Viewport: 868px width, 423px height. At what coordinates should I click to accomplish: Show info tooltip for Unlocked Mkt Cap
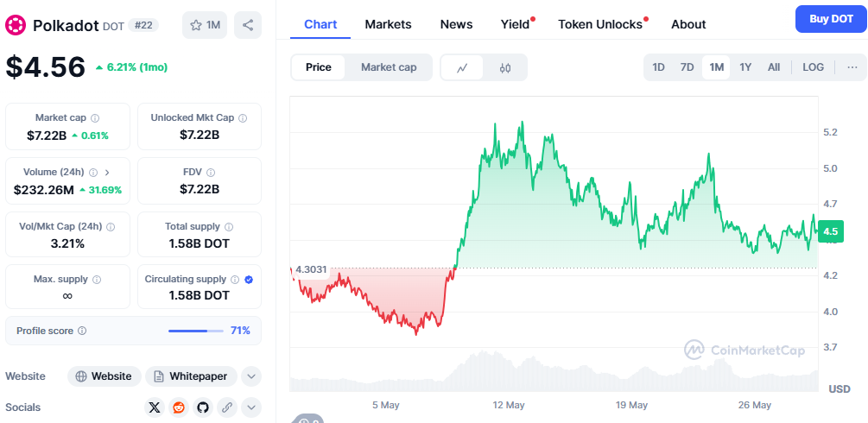[243, 118]
